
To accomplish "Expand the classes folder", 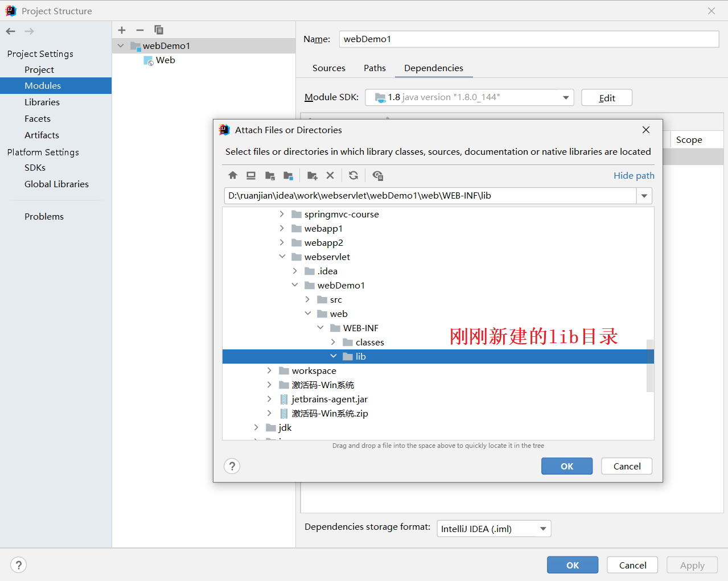I will (333, 342).
